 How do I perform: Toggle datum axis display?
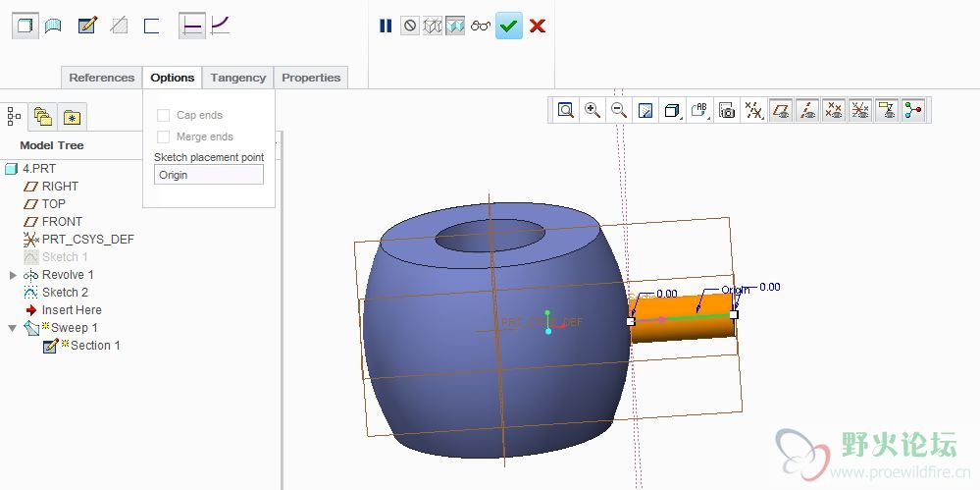tap(807, 111)
